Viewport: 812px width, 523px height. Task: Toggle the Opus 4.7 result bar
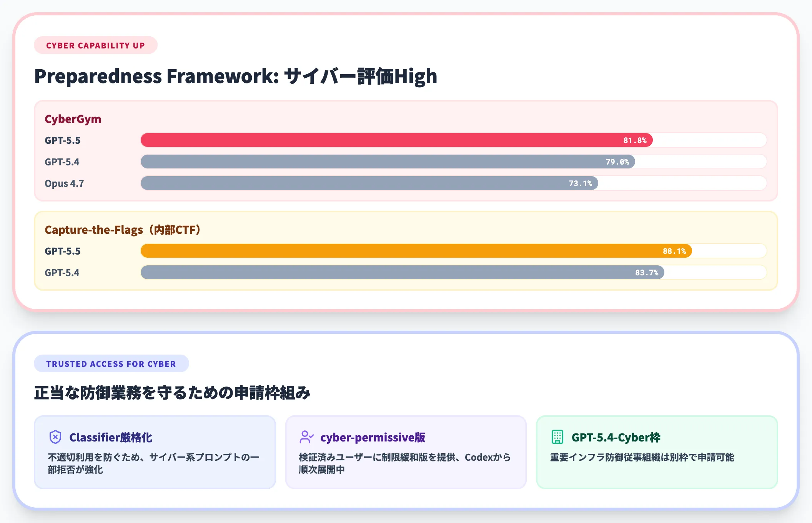tap(369, 183)
